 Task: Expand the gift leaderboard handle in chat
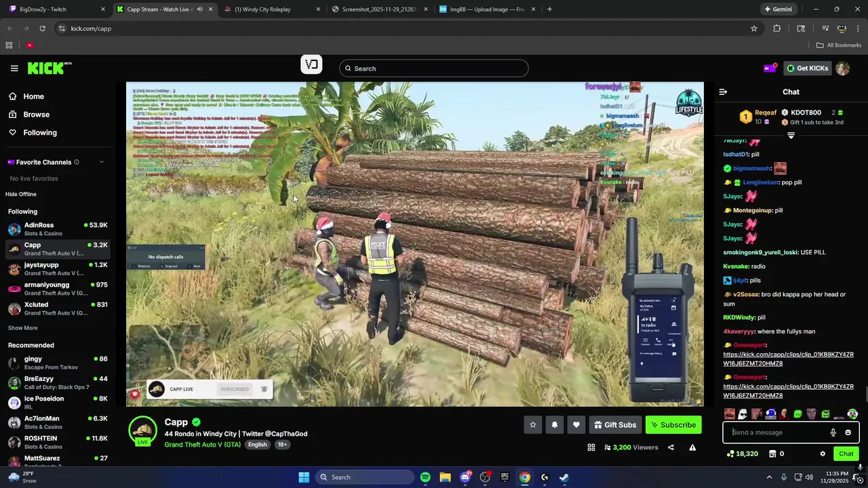791,136
